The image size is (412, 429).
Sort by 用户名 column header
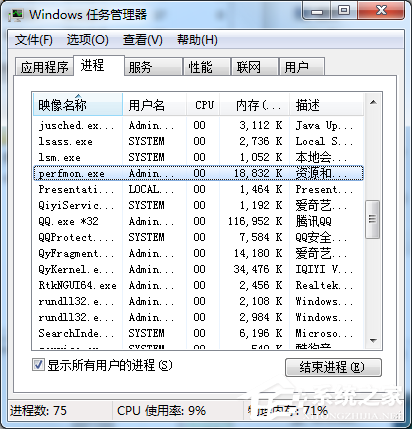154,105
